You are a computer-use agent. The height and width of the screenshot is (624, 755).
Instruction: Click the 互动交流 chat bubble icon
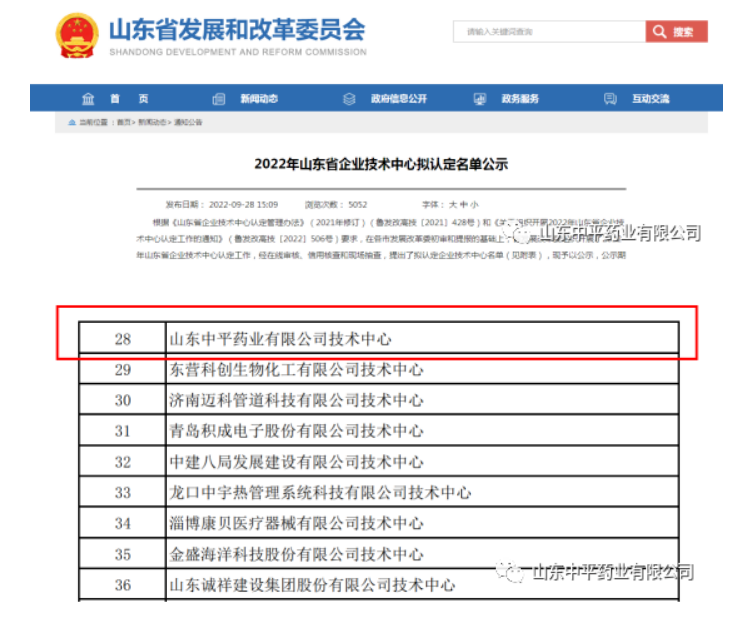pyautogui.click(x=610, y=99)
